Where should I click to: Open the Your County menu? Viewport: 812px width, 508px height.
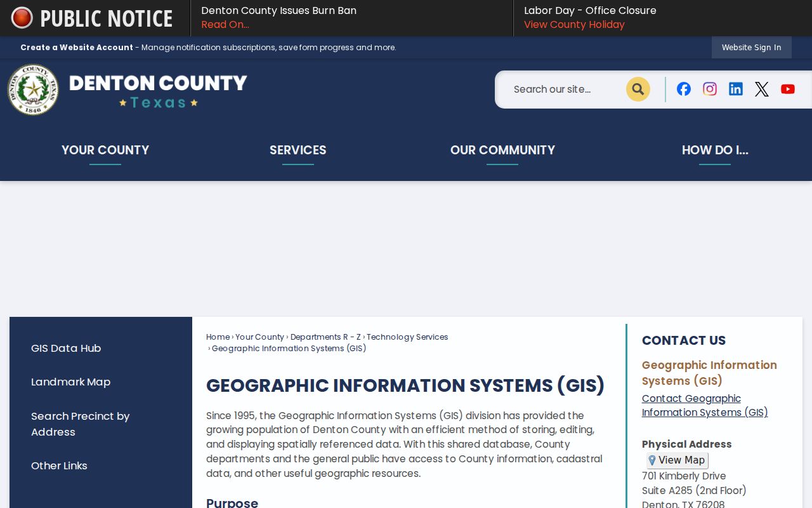click(105, 150)
